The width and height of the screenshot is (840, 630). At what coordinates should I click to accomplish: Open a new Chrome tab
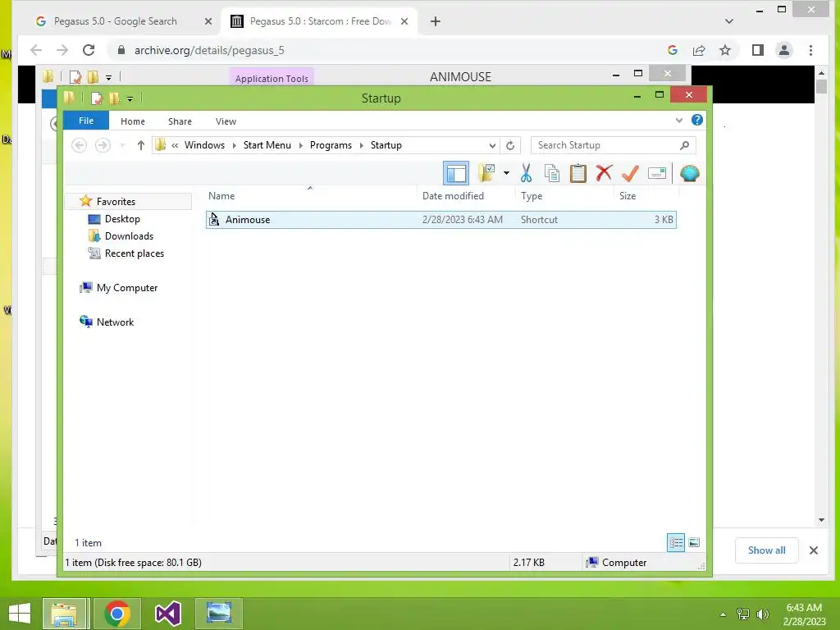[x=436, y=21]
